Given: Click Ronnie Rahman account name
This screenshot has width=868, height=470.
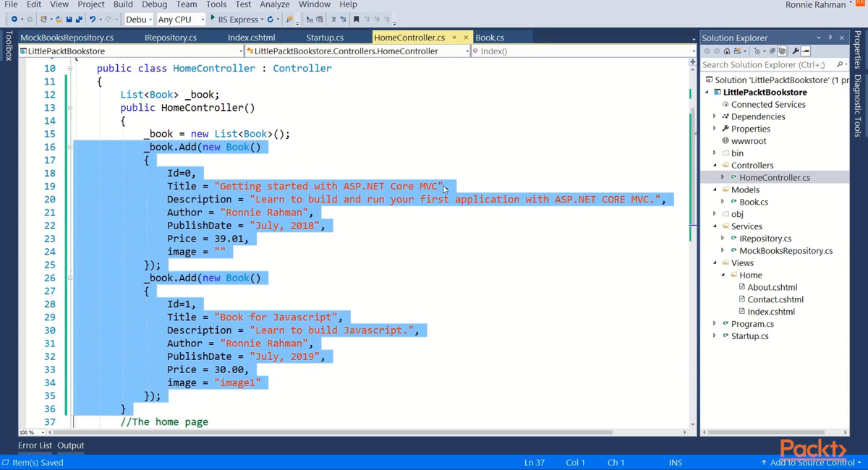Looking at the screenshot, I should coord(815,5).
